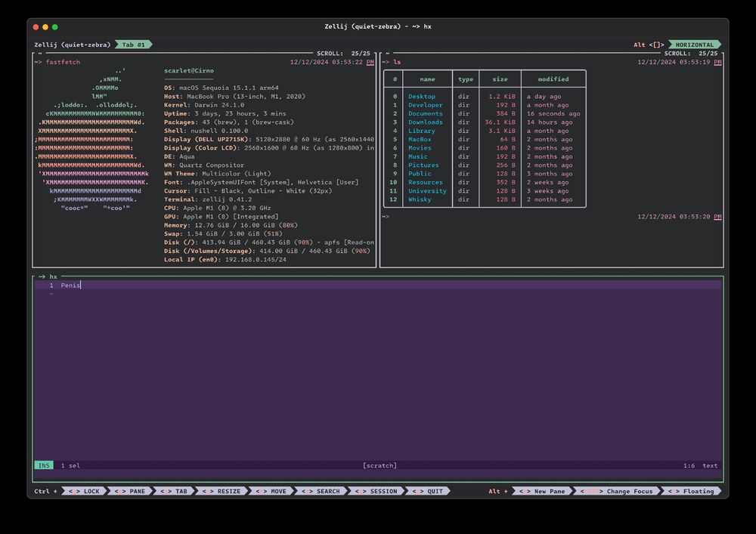Click the TAB mode in the status bar

pos(174,491)
